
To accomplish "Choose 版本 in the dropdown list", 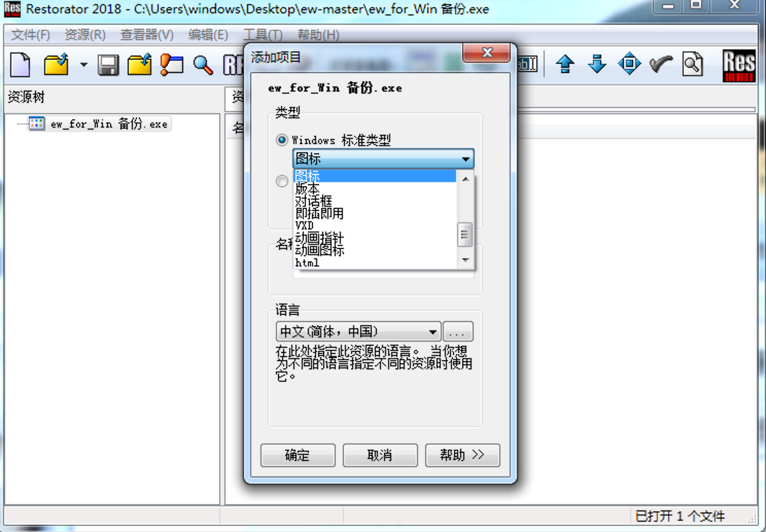I will pos(375,188).
